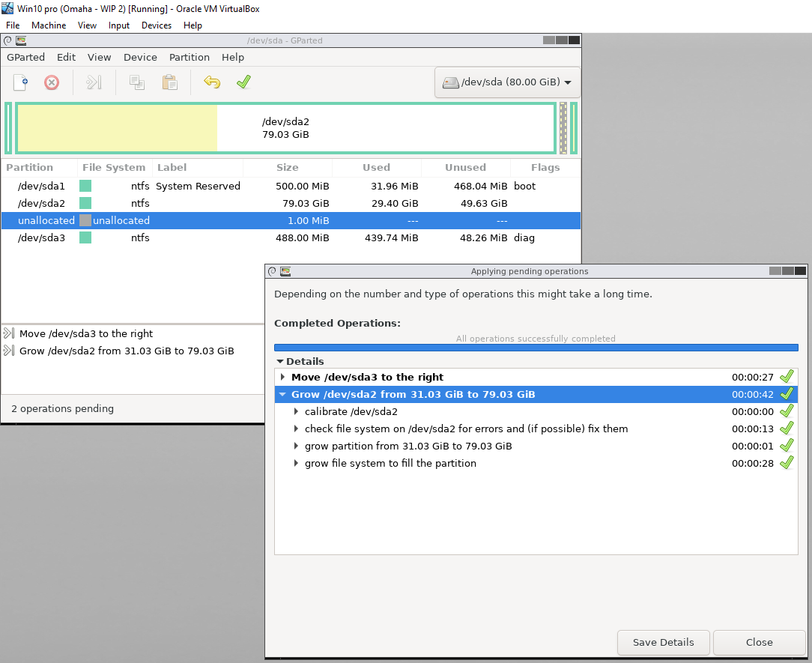Click the Delete partition toolbar icon
The image size is (812, 663).
coord(51,82)
